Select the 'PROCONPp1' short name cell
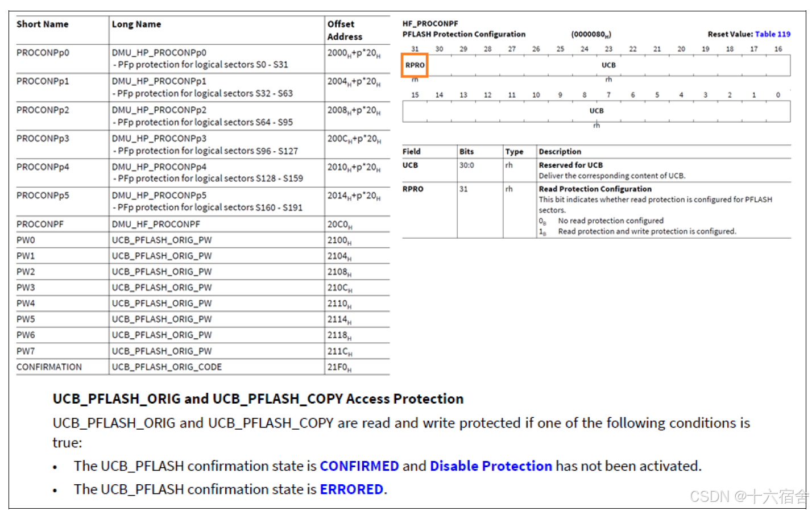This screenshot has width=812, height=511. pyautogui.click(x=43, y=81)
